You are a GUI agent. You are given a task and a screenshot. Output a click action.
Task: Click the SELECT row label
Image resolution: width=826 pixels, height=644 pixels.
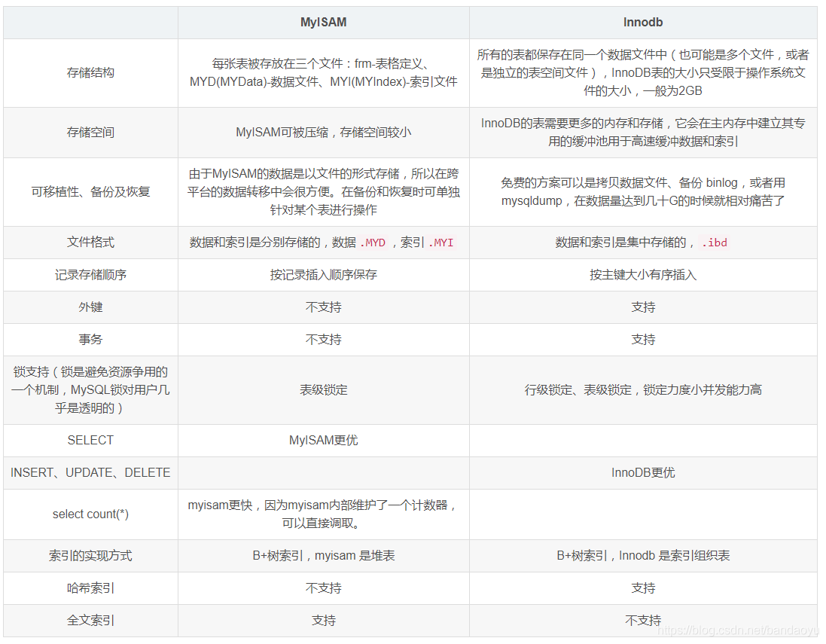coord(90,440)
